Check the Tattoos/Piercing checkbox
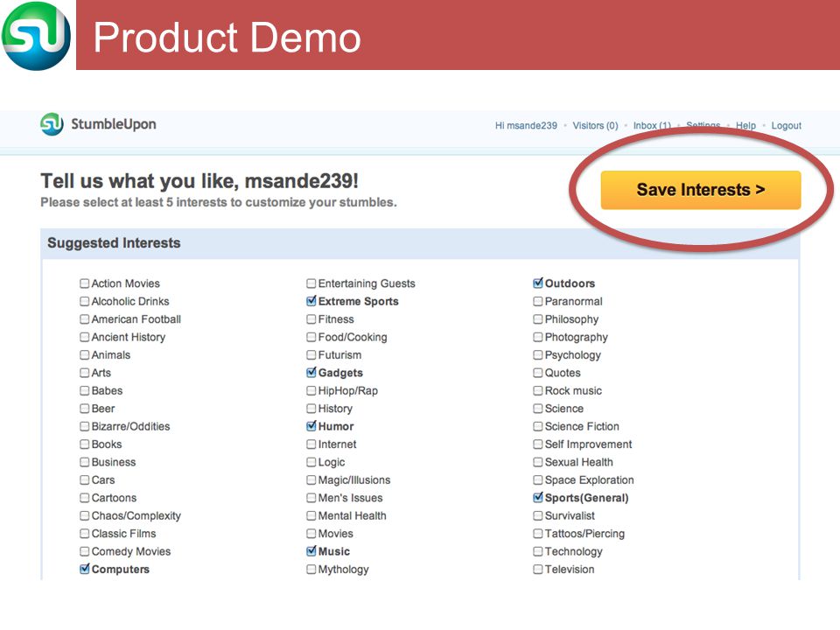Screen dimensions: 840x630 538,534
